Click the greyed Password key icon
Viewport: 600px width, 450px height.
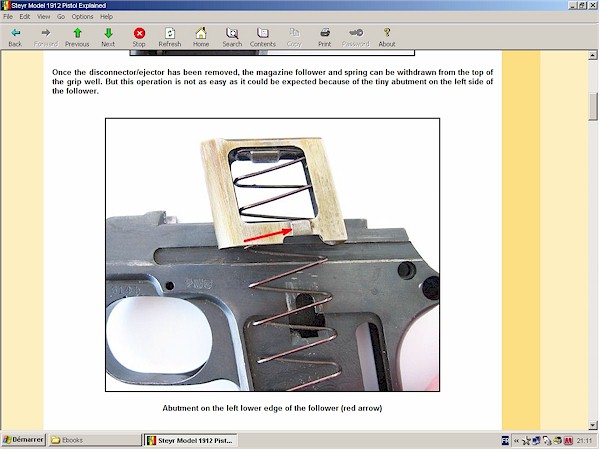click(x=356, y=37)
